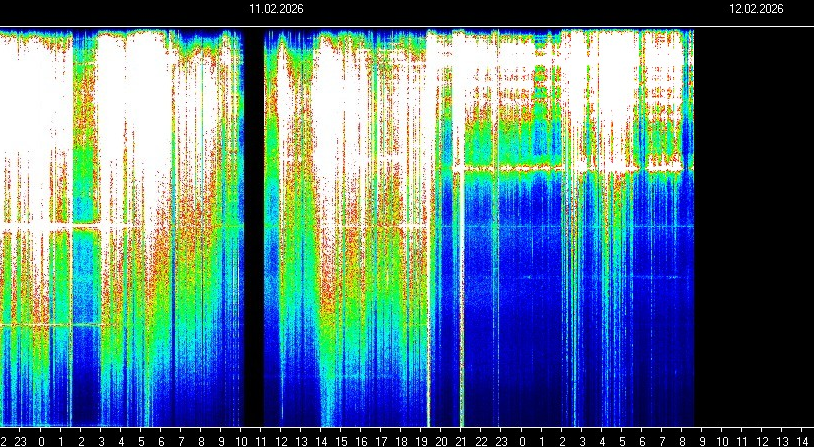The height and width of the screenshot is (447, 814).
Task: Click the hour 19 axis label
Action: point(421,440)
